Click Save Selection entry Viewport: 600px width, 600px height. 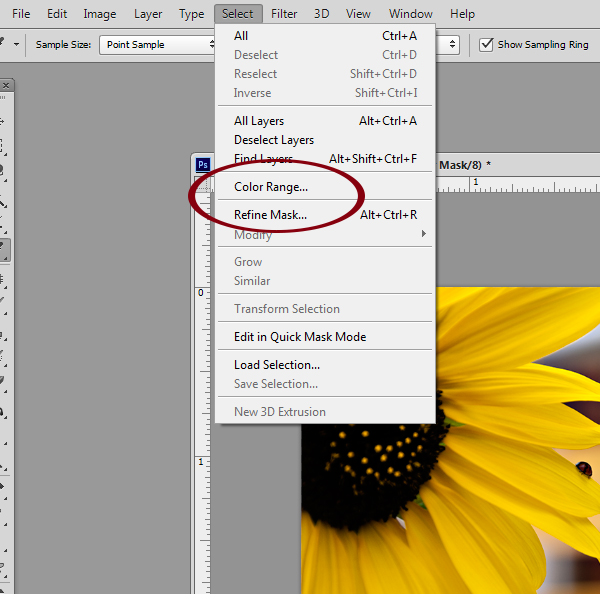pos(325,384)
